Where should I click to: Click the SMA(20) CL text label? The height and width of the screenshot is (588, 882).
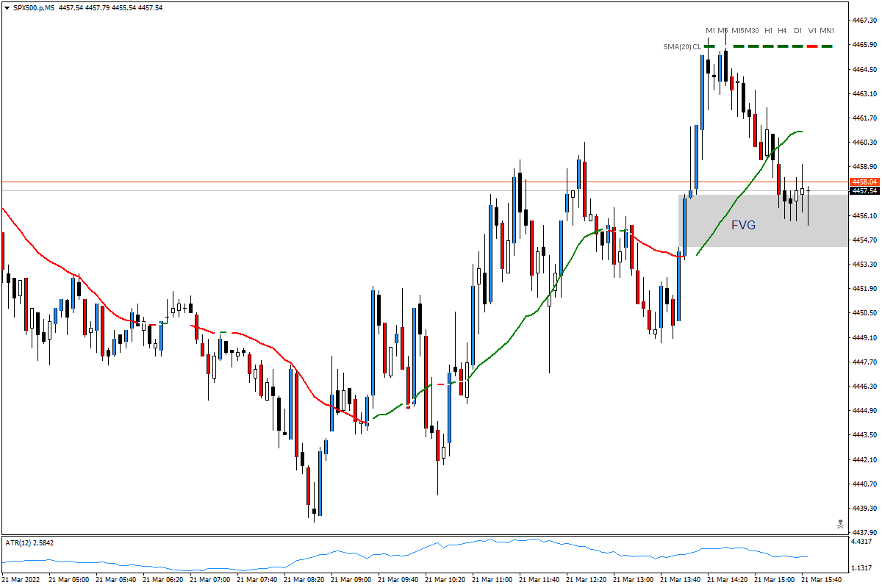(682, 46)
